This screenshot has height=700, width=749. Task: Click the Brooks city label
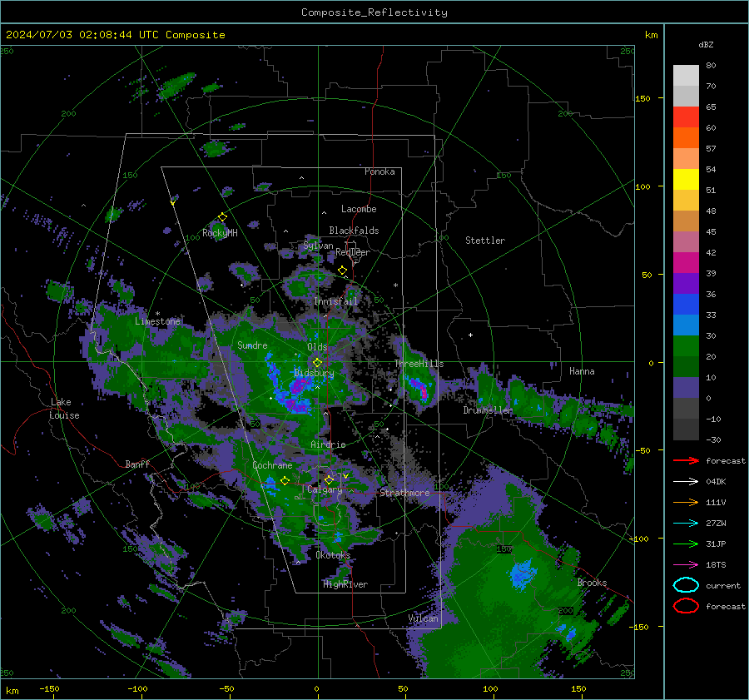(592, 583)
